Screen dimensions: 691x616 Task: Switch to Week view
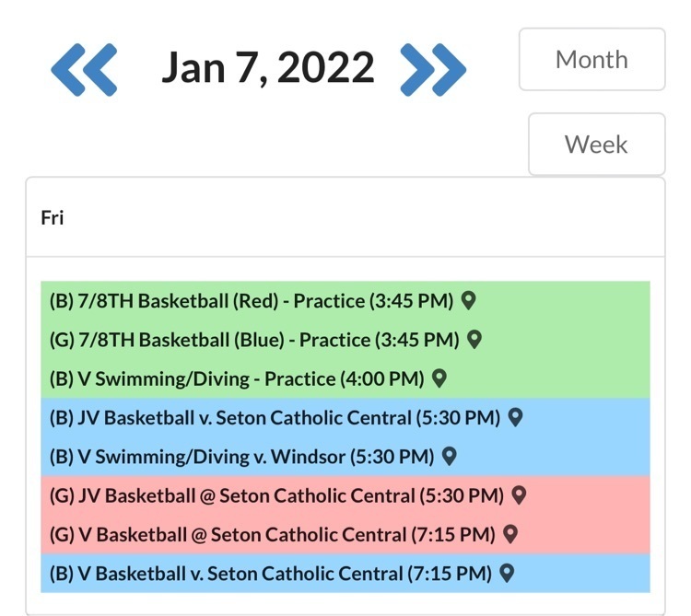pyautogui.click(x=596, y=145)
